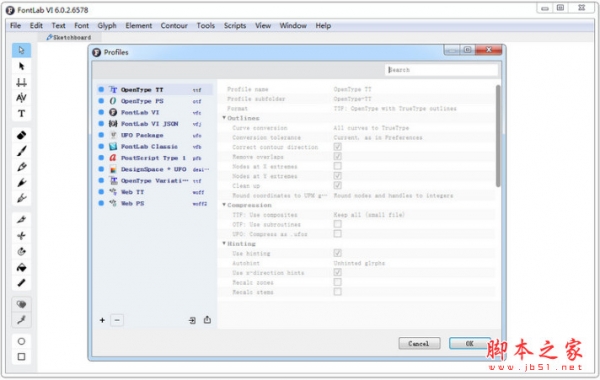The image size is (600, 380).
Task: Select the Eraser tool
Action: tap(21, 135)
